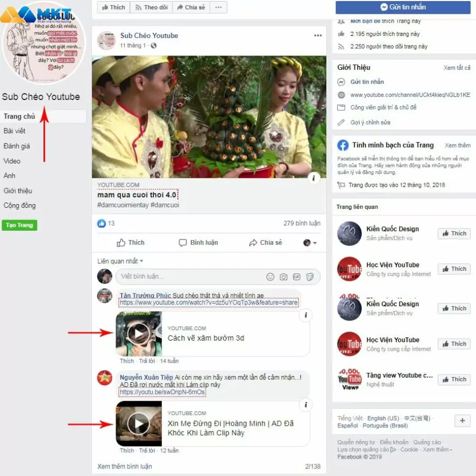476x476 pixels.
Task: Like the first Học Viện YouTube page
Action: click(454, 269)
